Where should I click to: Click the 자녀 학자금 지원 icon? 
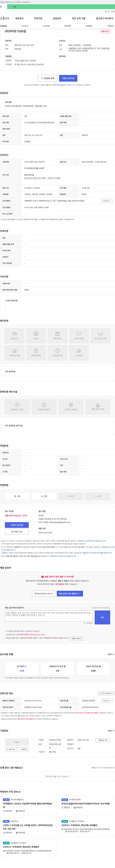pos(101,336)
